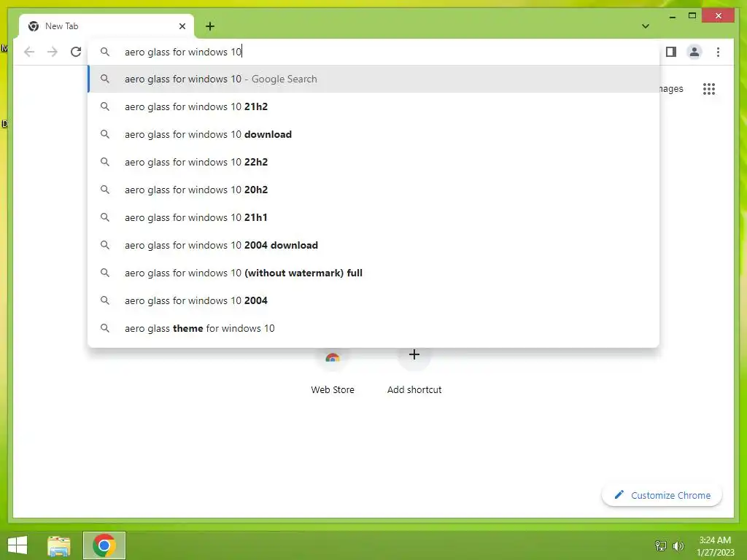Open the tab search chevron

click(645, 26)
